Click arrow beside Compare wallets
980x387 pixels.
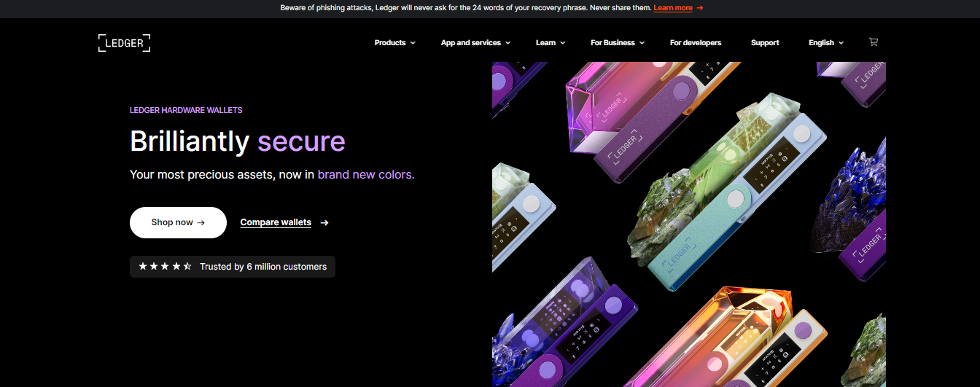click(324, 223)
